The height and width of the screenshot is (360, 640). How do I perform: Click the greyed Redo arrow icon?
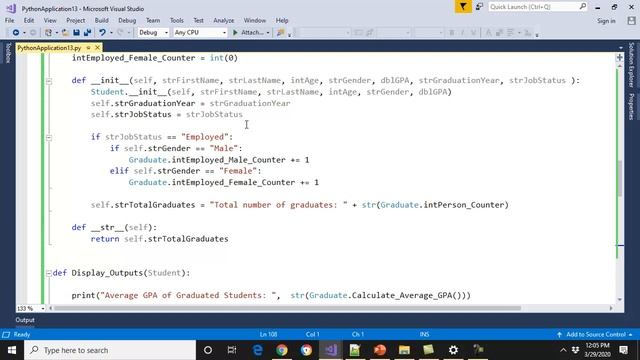click(120, 32)
